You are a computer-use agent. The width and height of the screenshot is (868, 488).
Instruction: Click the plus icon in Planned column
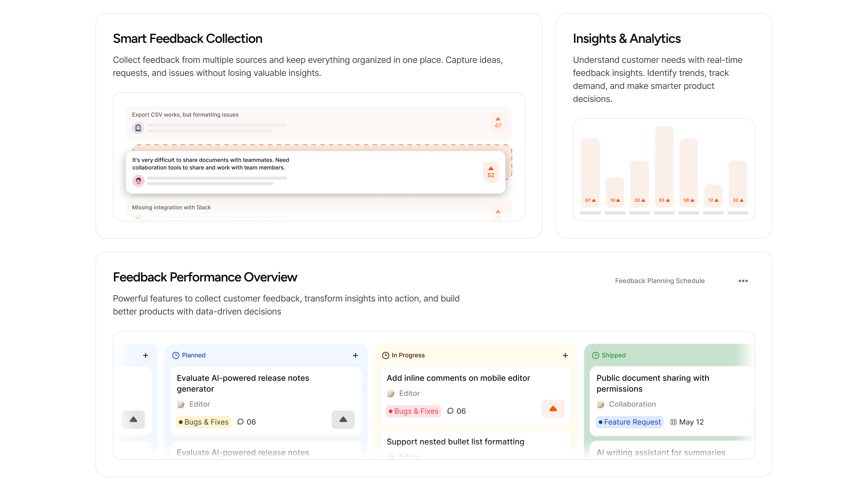click(355, 355)
